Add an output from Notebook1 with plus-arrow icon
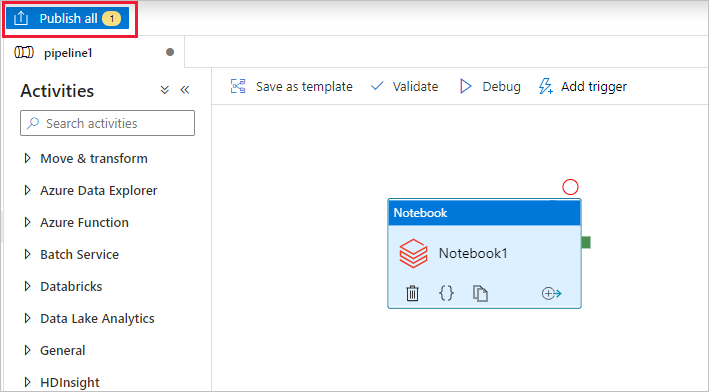This screenshot has height=392, width=709. click(x=552, y=293)
